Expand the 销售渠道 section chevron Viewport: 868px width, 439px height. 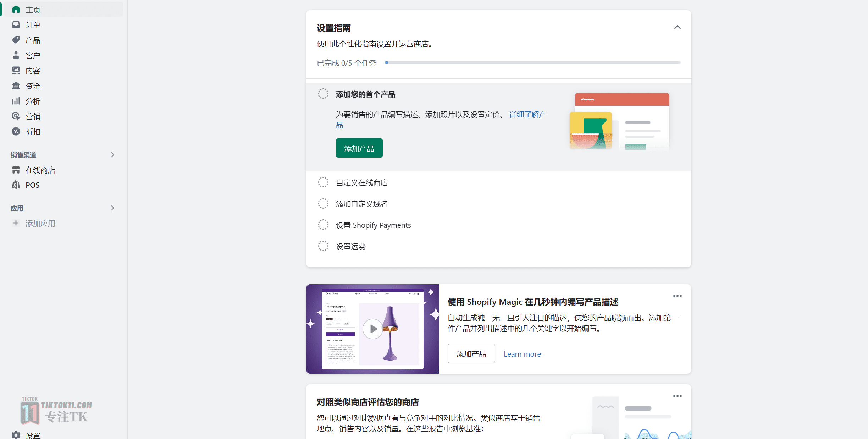pyautogui.click(x=112, y=155)
